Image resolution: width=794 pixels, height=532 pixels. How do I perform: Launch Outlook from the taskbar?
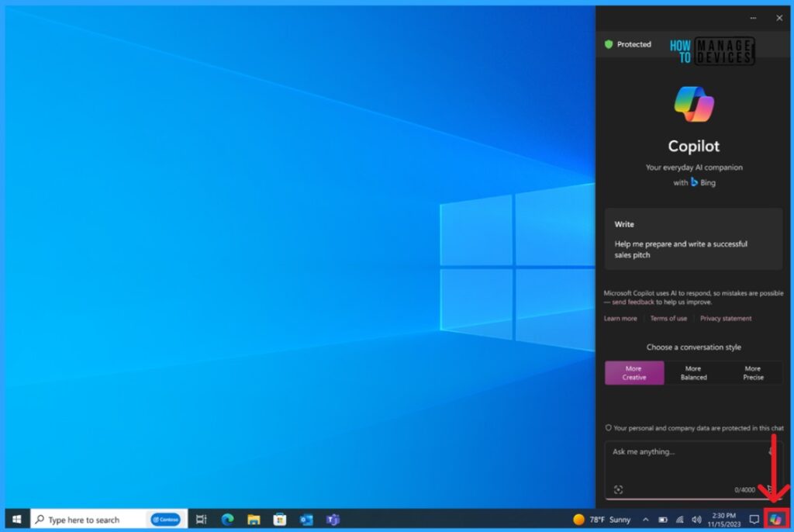pos(306,520)
